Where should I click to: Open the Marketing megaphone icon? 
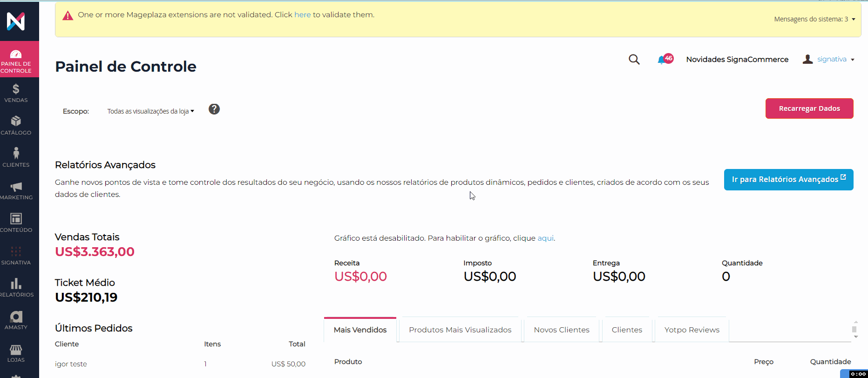pos(16,190)
